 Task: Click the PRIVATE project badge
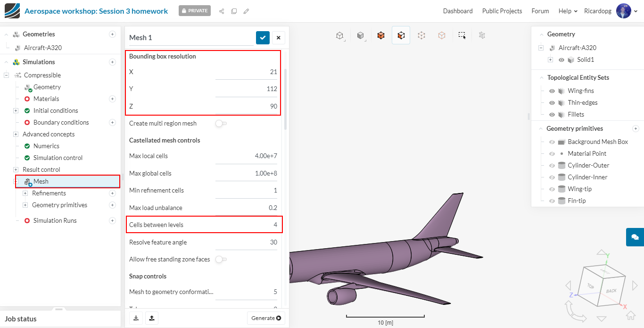point(195,11)
